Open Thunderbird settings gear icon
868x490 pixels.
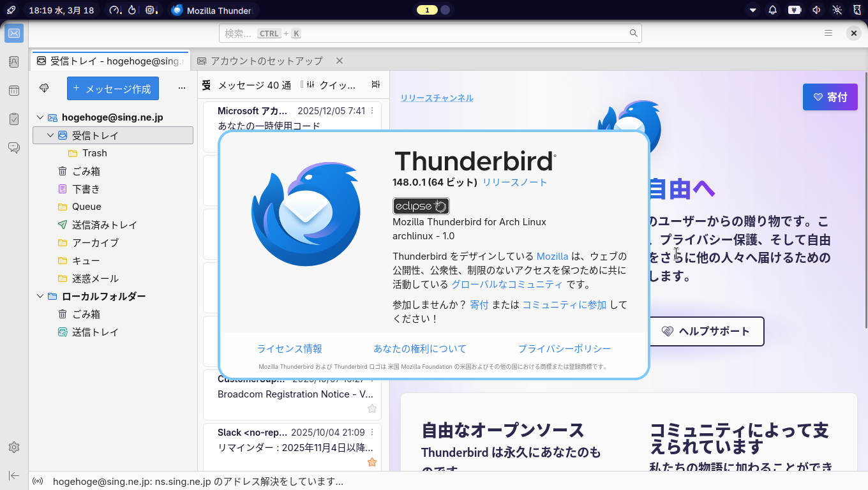14,447
